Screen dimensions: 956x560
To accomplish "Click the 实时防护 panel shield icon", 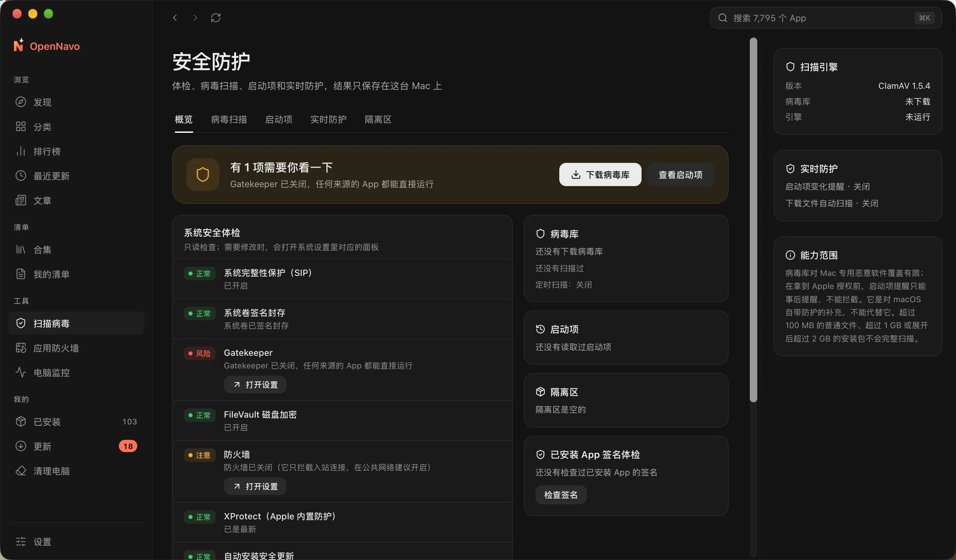I will (x=790, y=169).
